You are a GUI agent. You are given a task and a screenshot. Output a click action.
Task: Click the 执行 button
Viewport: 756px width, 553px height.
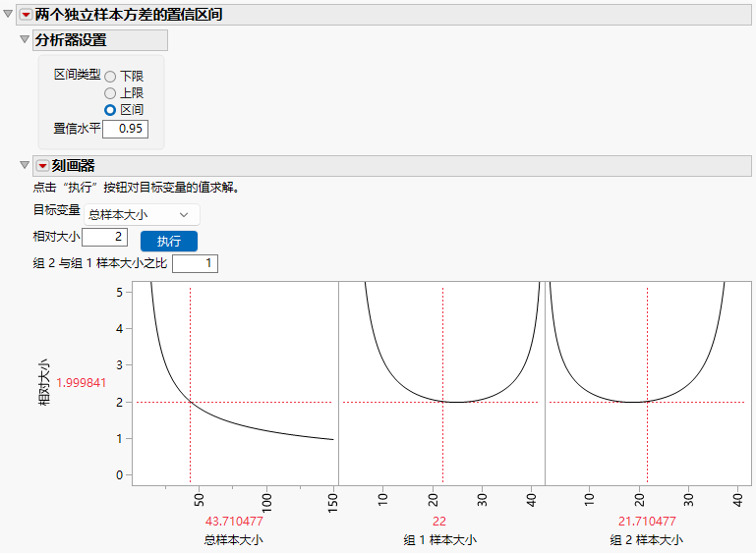169,241
